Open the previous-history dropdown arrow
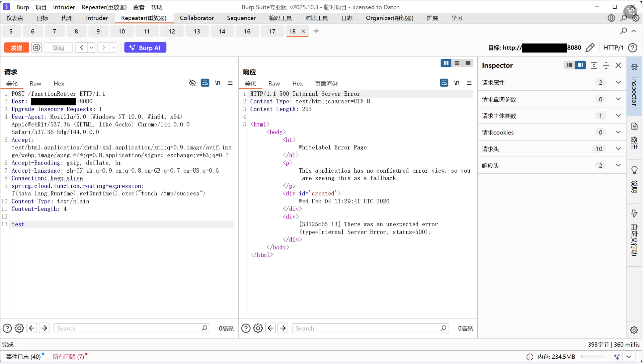The height and width of the screenshot is (364, 643). coord(91,48)
